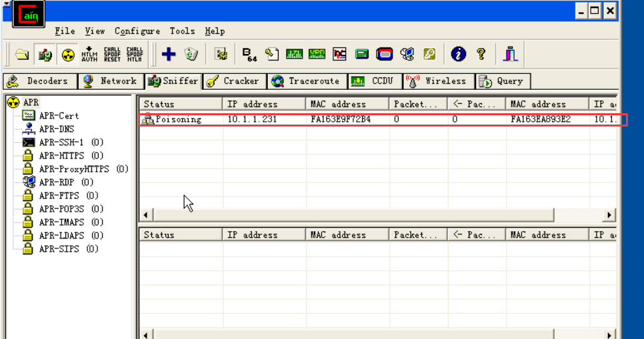
Task: Select APR-SIPS (0) tree item
Action: (x=69, y=249)
